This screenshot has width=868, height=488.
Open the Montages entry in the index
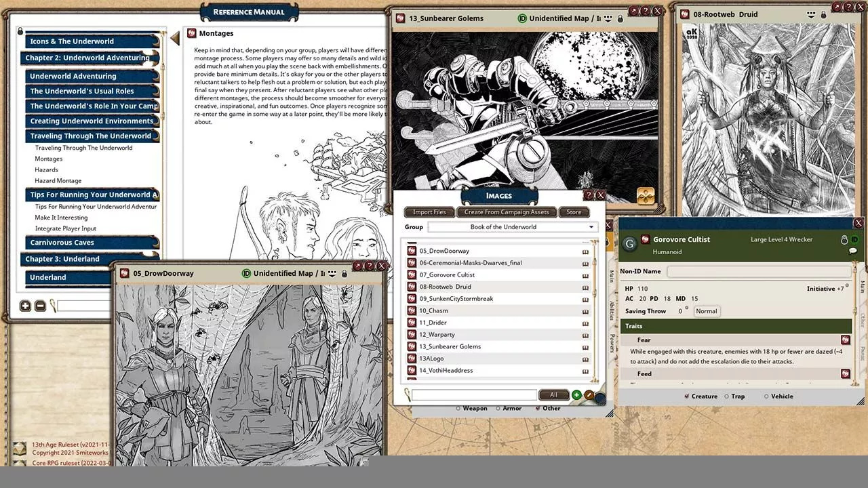pos(49,159)
